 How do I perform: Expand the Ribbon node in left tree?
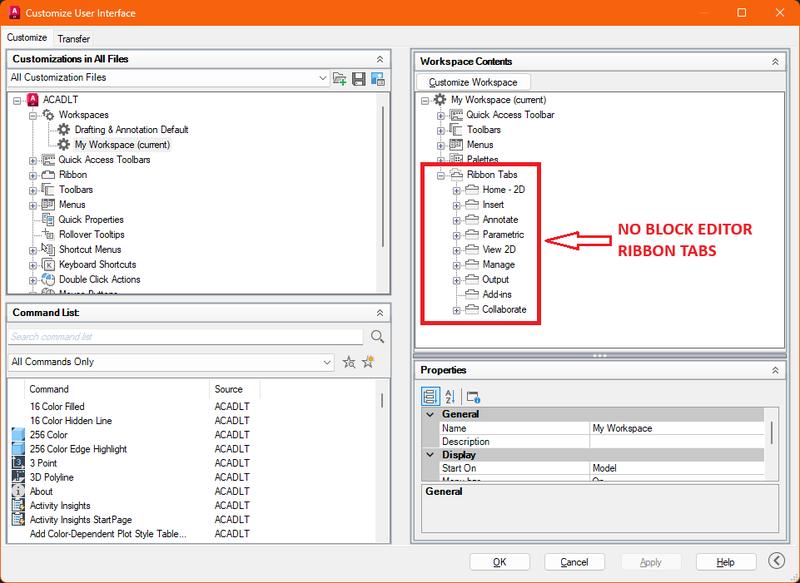(33, 175)
